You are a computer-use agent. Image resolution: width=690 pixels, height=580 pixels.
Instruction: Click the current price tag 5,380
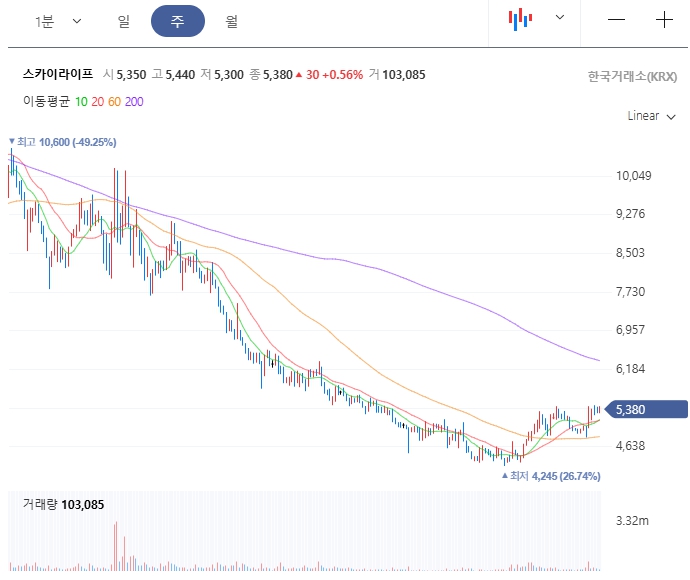[x=646, y=410]
